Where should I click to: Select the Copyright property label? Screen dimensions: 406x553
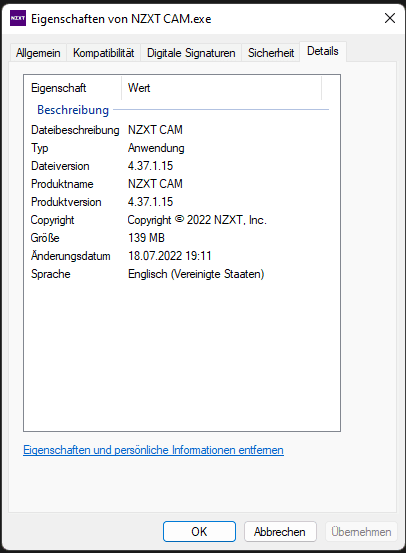pos(53,220)
